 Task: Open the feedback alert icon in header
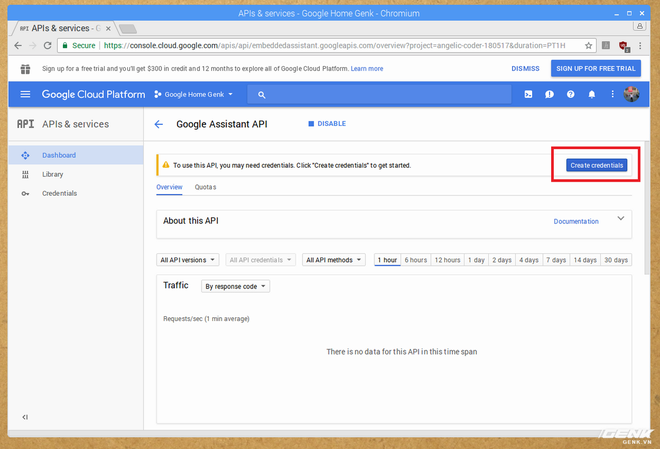coord(549,94)
